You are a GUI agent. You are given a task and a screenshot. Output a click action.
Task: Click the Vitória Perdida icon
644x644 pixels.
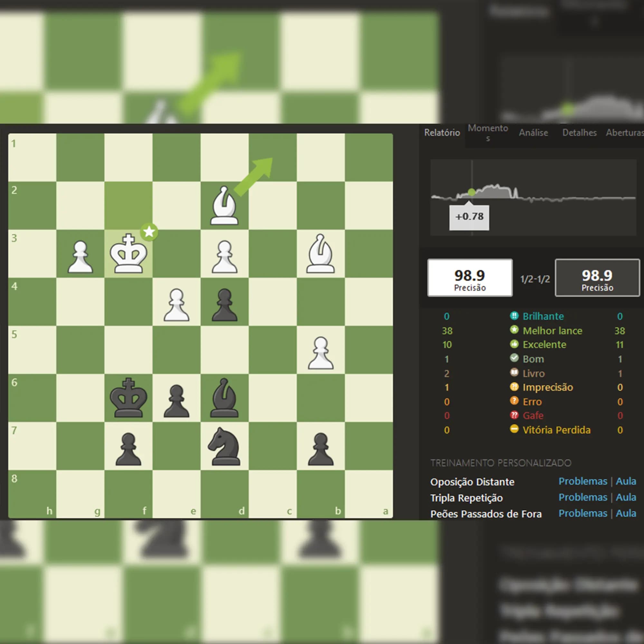pyautogui.click(x=514, y=429)
